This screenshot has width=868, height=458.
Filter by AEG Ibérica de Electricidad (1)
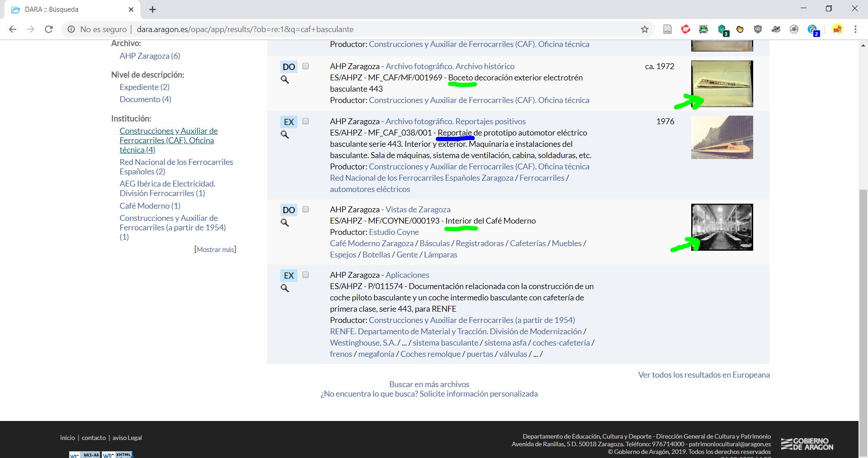[167, 188]
